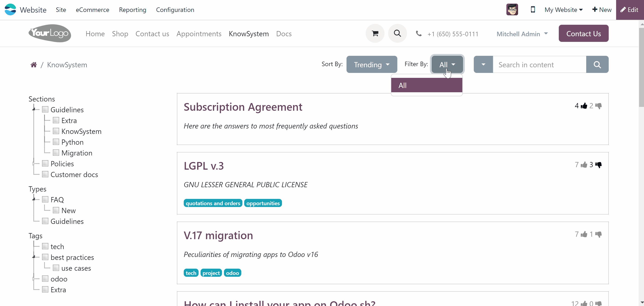Viewport: 644px width, 306px height.
Task: Tick the best practices tag checkbox
Action: (45, 257)
